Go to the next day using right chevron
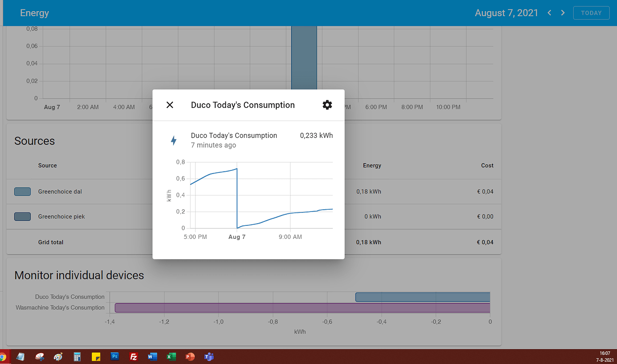The width and height of the screenshot is (617, 364). coord(562,13)
